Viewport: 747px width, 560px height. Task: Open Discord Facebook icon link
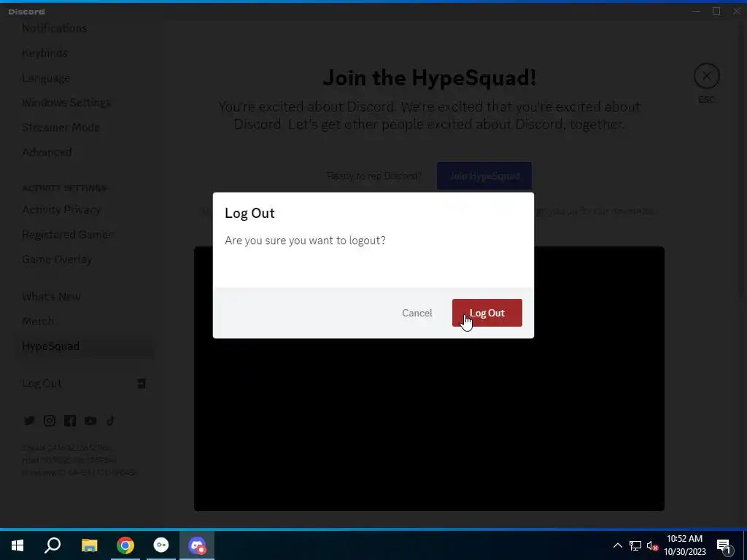[x=70, y=421]
